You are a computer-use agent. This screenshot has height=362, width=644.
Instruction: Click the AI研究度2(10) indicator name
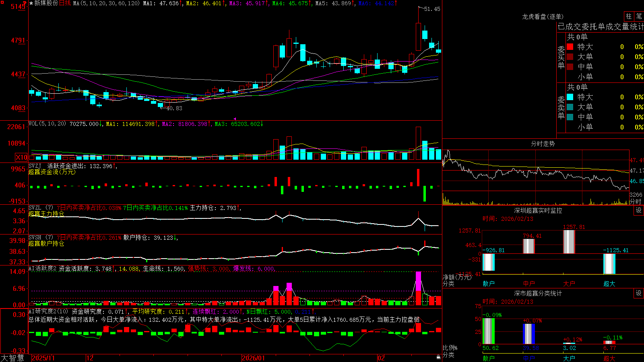(x=48, y=311)
